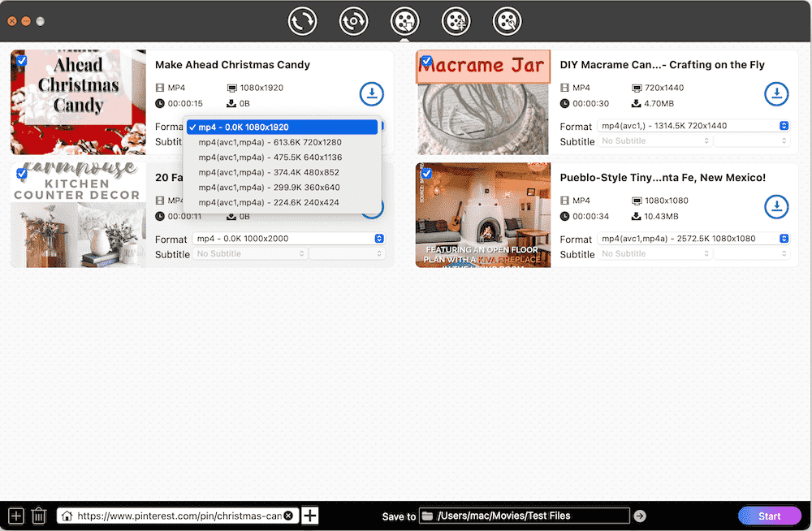
Task: Open second subtitle dropdown for Farmhouse video
Action: (347, 254)
